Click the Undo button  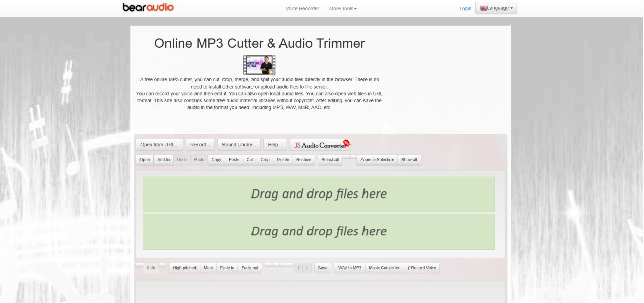click(x=182, y=160)
